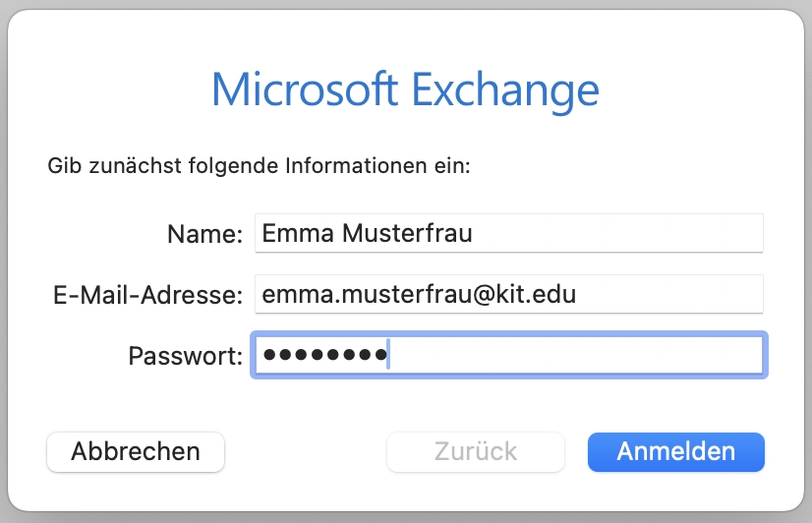Focus the Name input field

click(x=508, y=234)
